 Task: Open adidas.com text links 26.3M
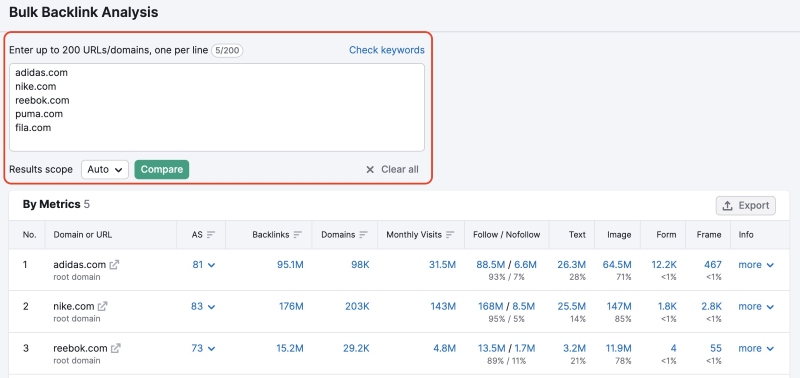click(572, 265)
